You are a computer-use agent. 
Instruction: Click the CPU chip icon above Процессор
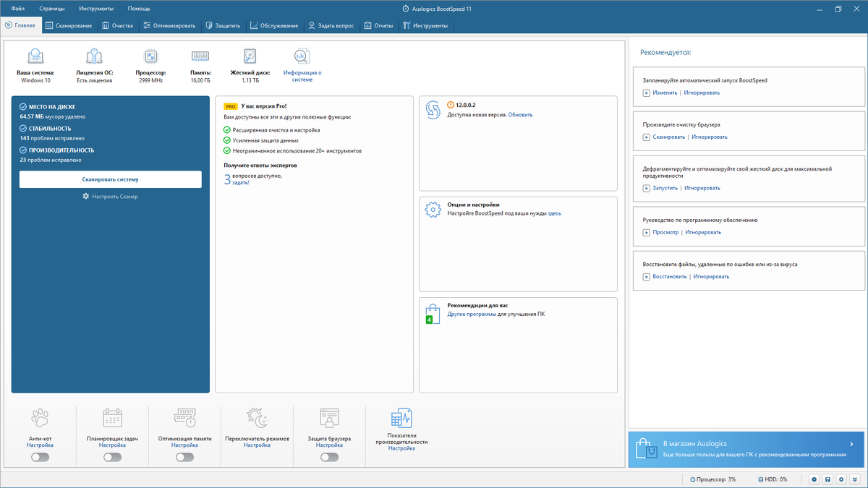tap(152, 56)
